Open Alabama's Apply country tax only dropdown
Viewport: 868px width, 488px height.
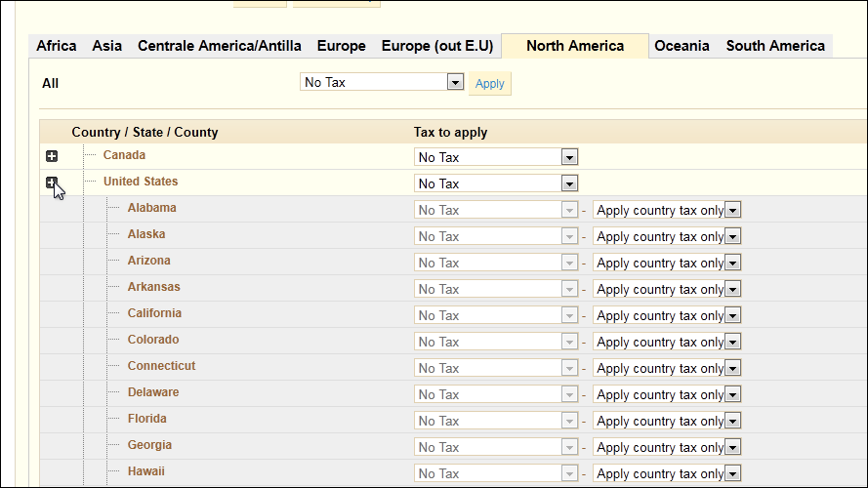tap(667, 210)
